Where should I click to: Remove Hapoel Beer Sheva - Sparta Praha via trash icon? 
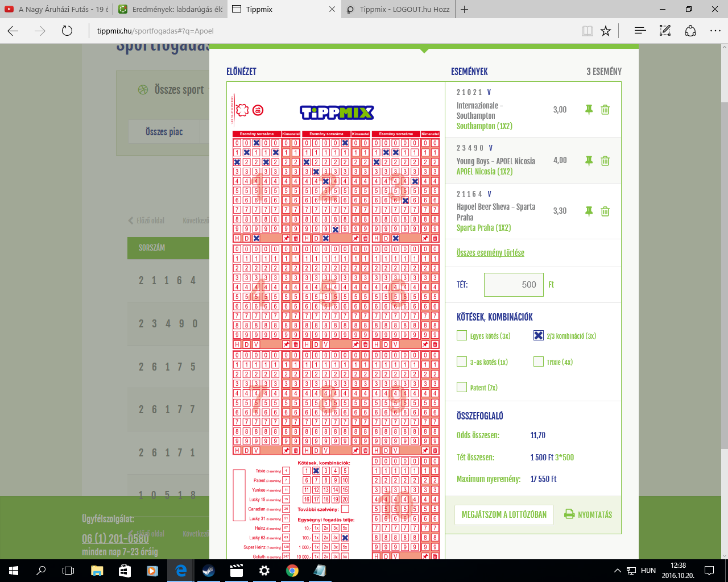[x=605, y=211]
